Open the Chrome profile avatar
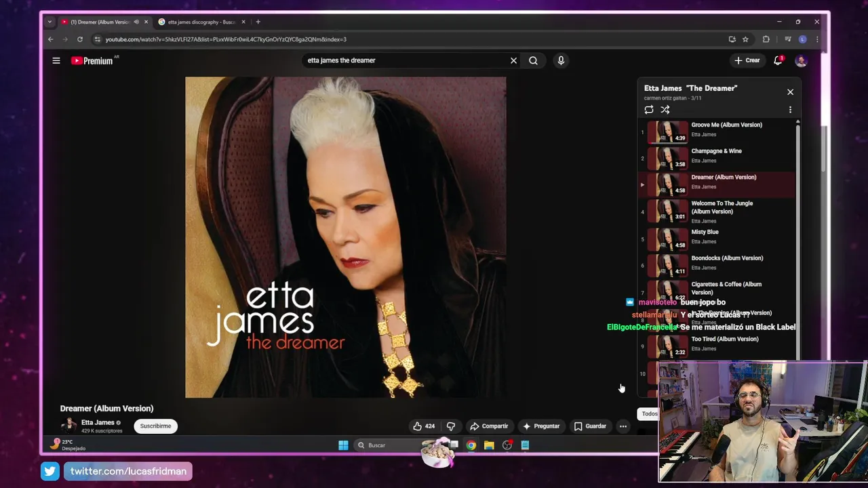This screenshot has height=488, width=868. click(x=803, y=39)
